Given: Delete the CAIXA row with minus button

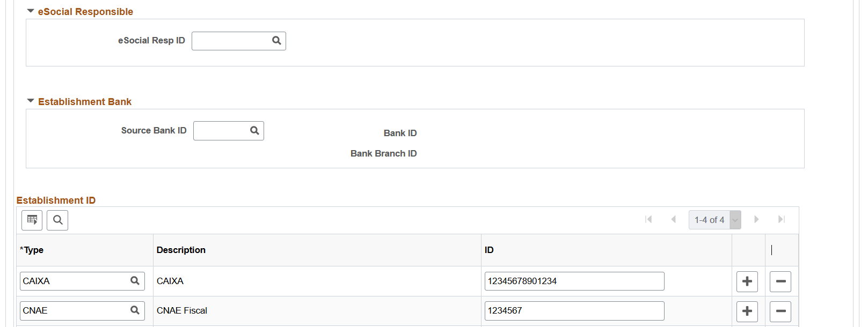Looking at the screenshot, I should pyautogui.click(x=781, y=281).
